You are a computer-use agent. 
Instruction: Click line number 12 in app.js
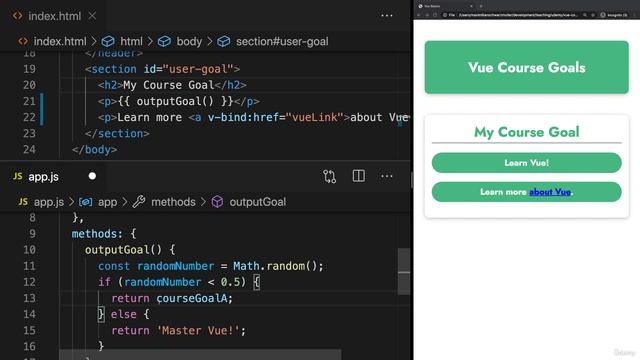tap(29, 282)
